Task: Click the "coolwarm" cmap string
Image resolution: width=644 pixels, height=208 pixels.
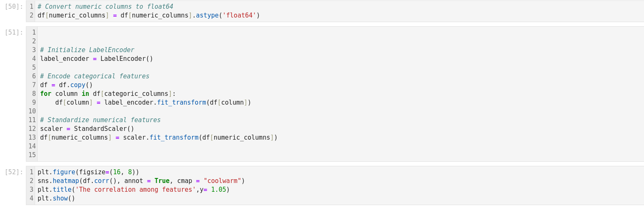Action: coord(222,181)
